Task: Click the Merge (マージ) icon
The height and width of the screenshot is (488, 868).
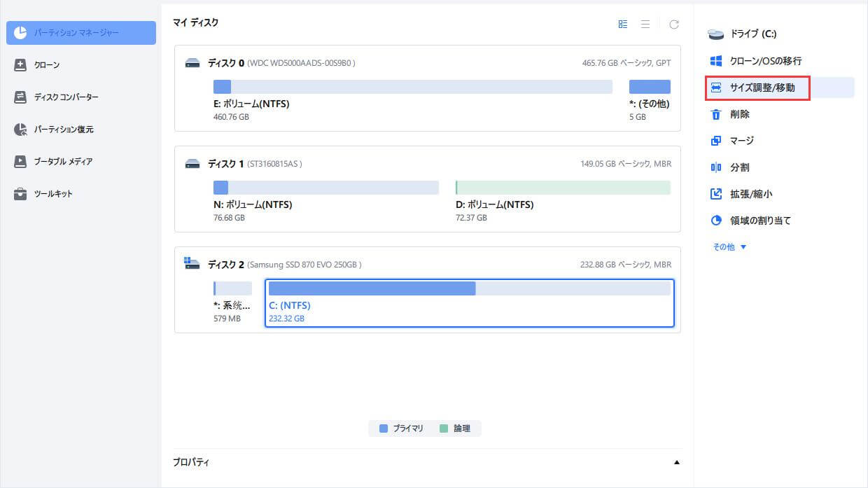Action: coord(715,141)
